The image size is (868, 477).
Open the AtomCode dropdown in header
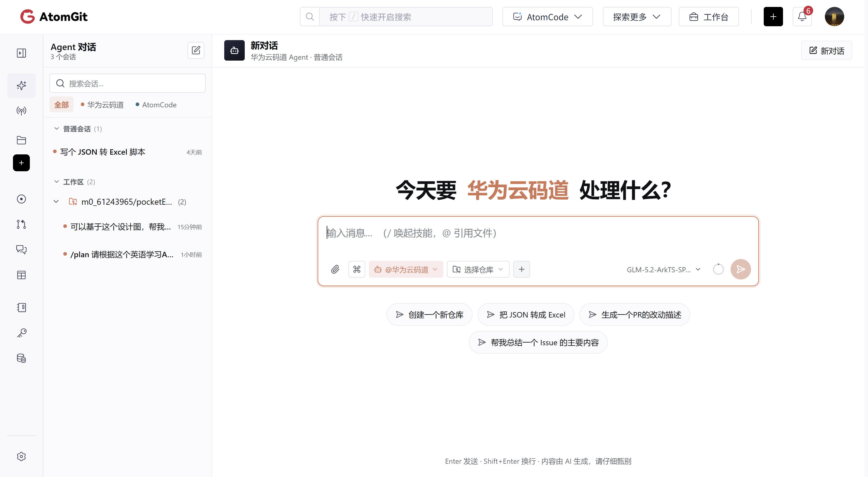(x=548, y=17)
